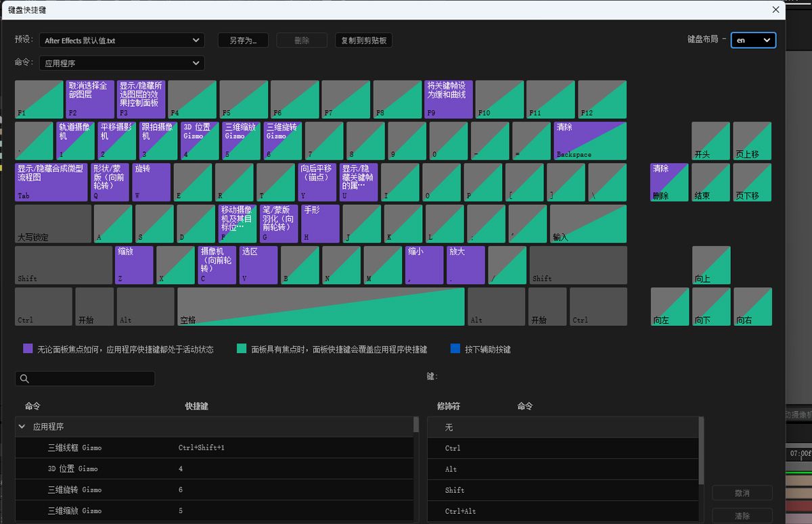Select the F2 key 取消选择全部图层
The image size is (812, 524).
[x=90, y=99]
